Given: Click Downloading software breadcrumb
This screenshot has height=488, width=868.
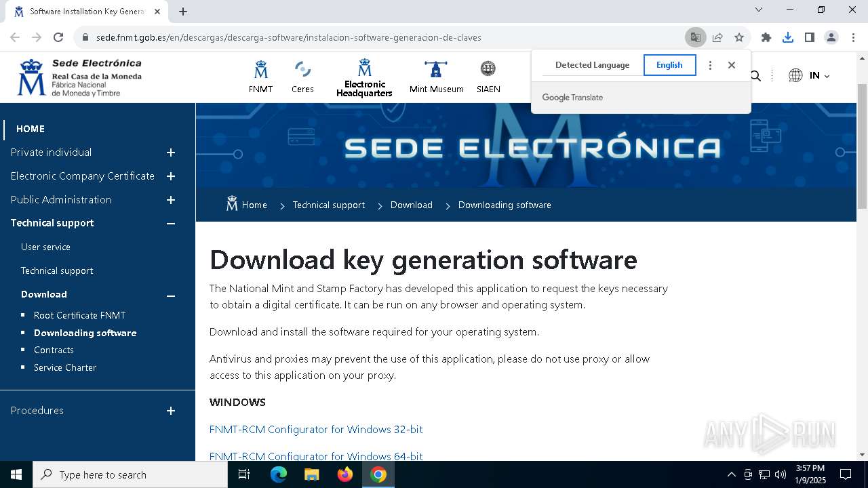Looking at the screenshot, I should 505,205.
